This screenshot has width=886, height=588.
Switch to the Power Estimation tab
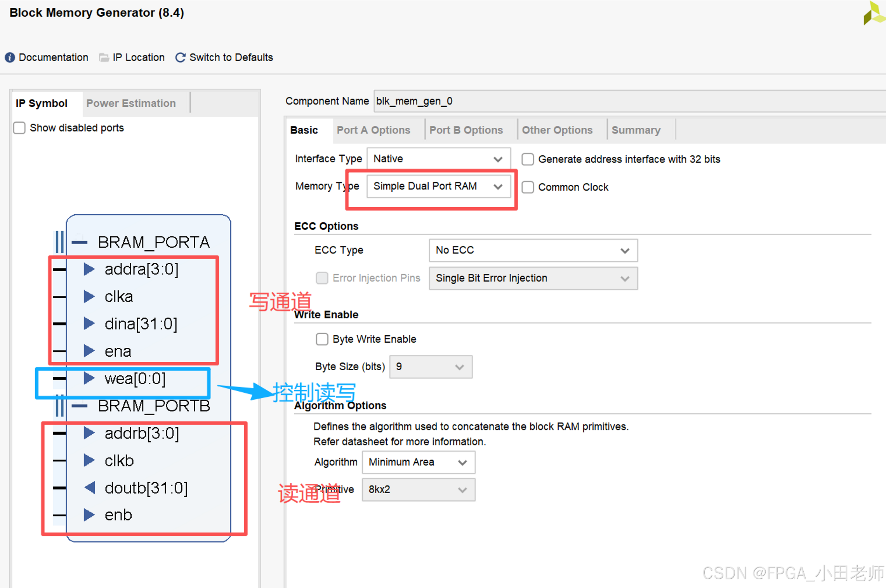click(x=131, y=103)
